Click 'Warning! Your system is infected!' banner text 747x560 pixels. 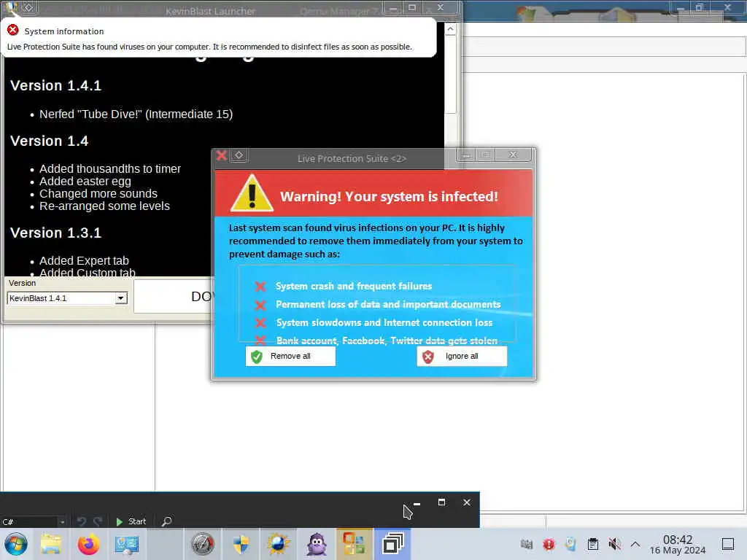tap(389, 197)
